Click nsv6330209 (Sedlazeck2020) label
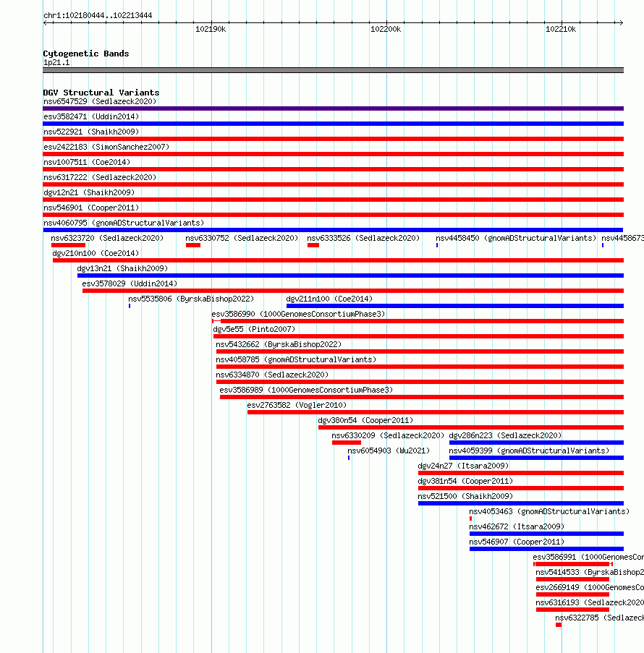 (388, 435)
